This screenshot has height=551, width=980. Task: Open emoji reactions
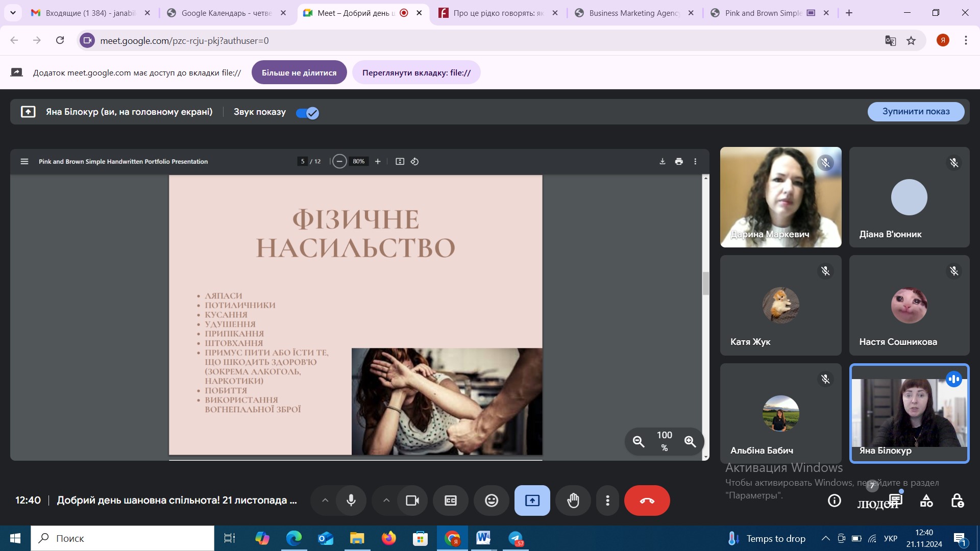(492, 500)
